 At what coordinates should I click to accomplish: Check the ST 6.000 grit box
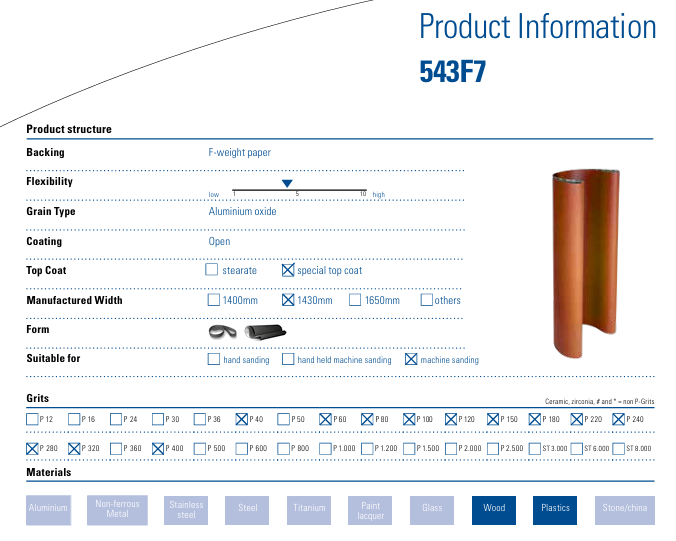pyautogui.click(x=576, y=449)
